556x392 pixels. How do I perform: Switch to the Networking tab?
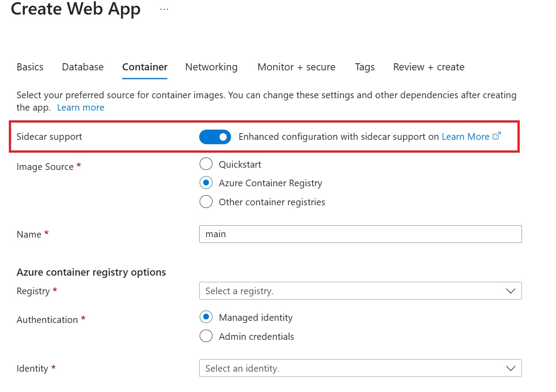(211, 67)
